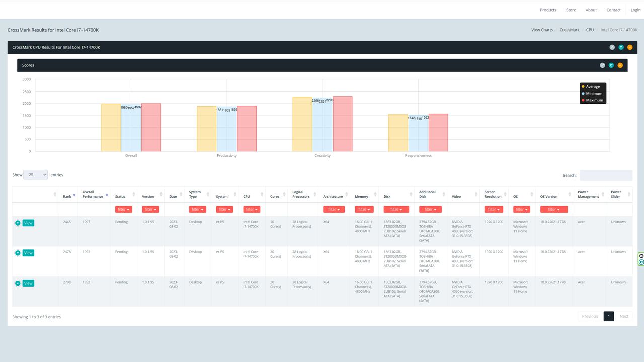Open the Additional Disk filter dropdown
644x362 pixels.
click(430, 209)
